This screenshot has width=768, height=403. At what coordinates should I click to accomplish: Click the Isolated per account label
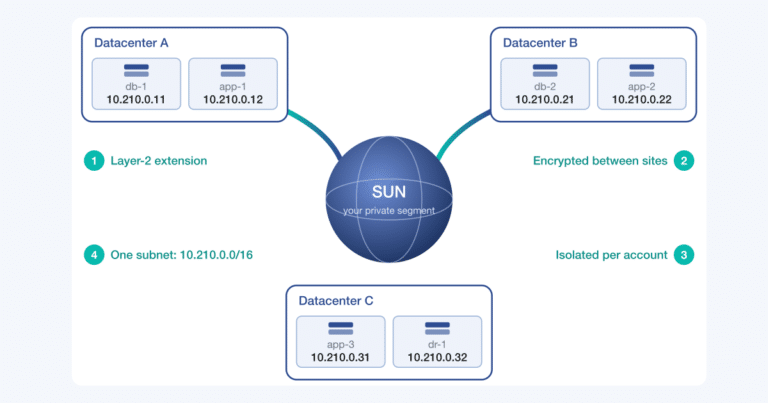[x=611, y=255]
